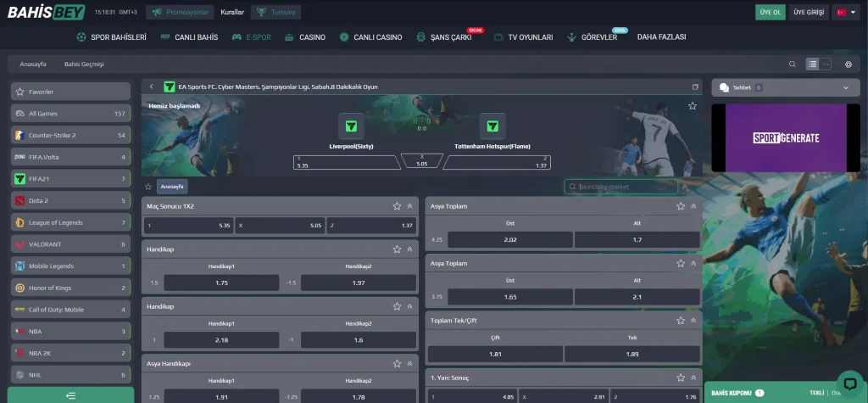This screenshot has width=868, height=403.
Task: Click the Search by market field
Action: (x=621, y=187)
